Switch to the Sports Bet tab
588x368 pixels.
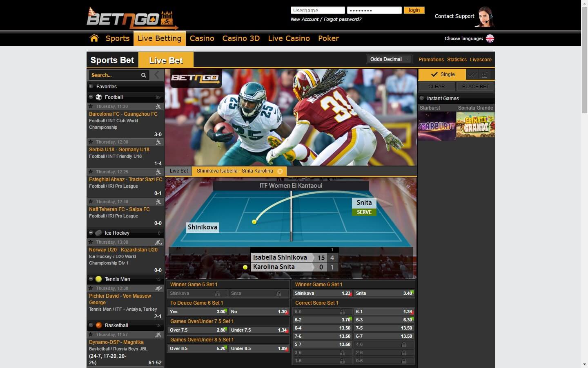point(112,60)
